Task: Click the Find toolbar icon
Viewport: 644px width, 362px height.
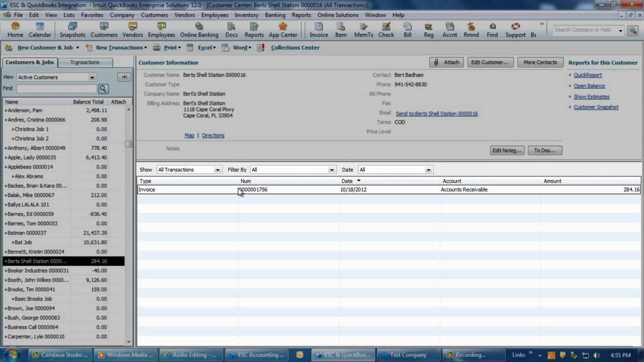Action: (492, 30)
